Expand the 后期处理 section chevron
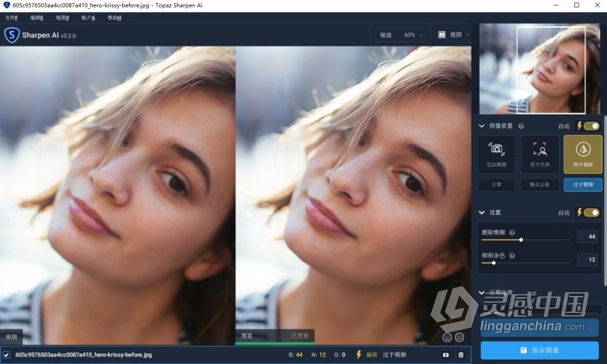 click(482, 292)
